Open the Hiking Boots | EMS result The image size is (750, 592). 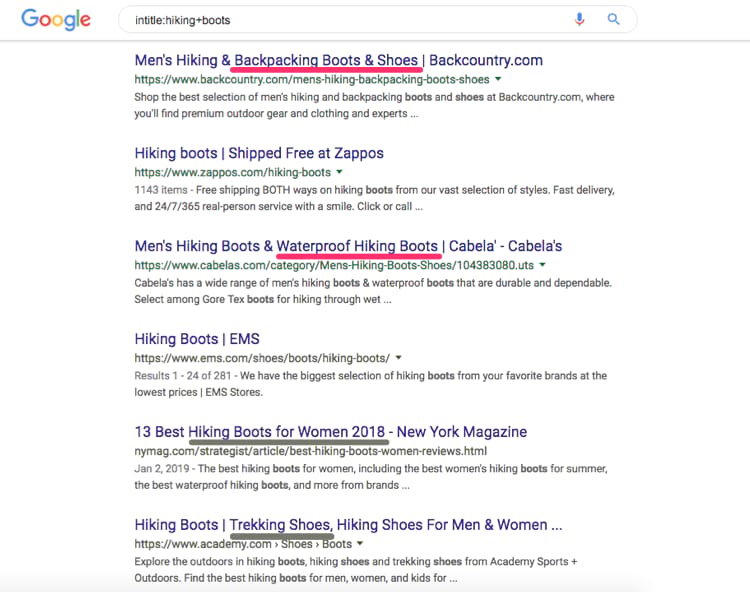tap(197, 339)
